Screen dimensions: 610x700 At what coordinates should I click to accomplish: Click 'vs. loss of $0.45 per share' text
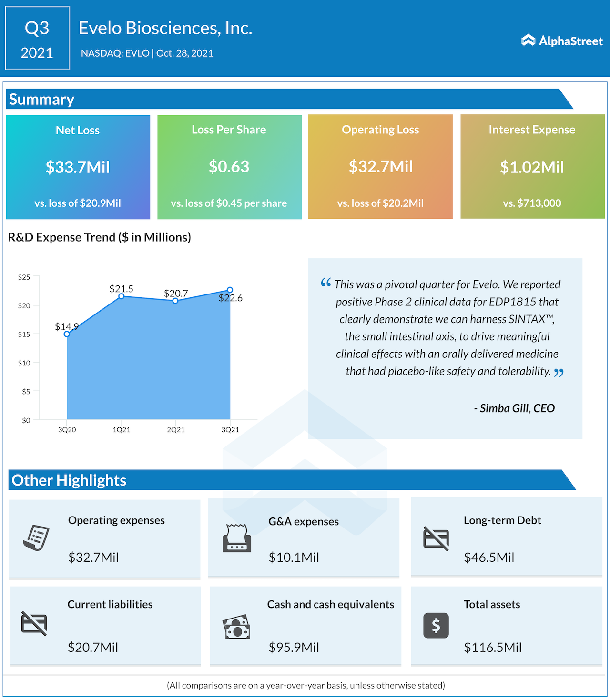[x=229, y=203]
